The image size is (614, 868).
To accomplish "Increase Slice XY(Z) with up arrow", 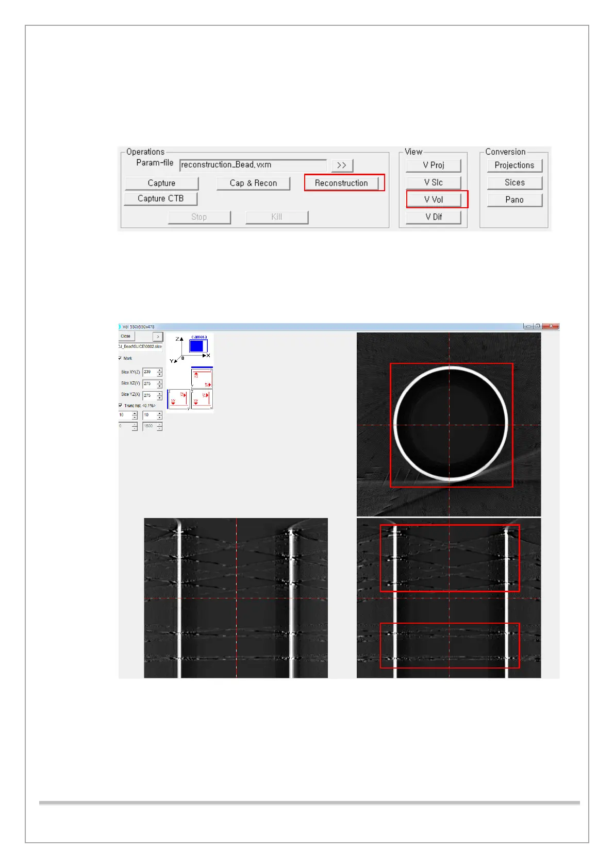I will coord(160,370).
